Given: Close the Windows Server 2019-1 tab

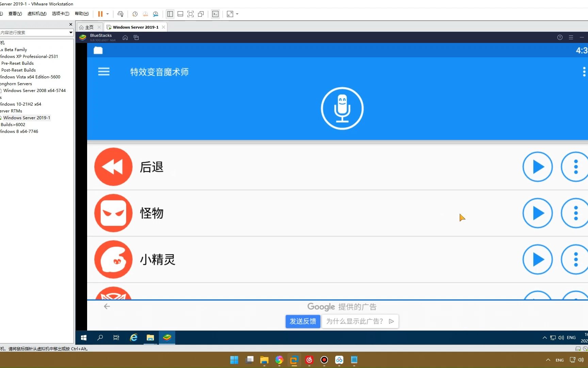Looking at the screenshot, I should pos(164,27).
